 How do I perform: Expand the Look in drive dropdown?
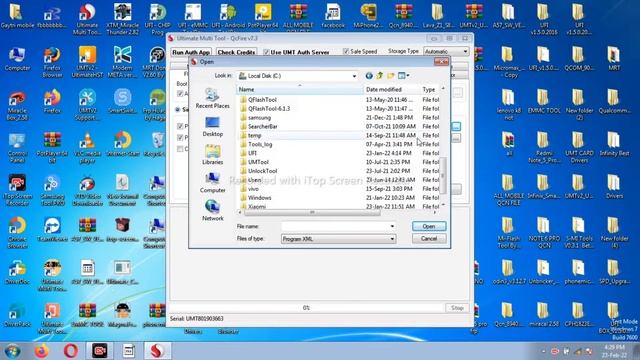[354, 76]
